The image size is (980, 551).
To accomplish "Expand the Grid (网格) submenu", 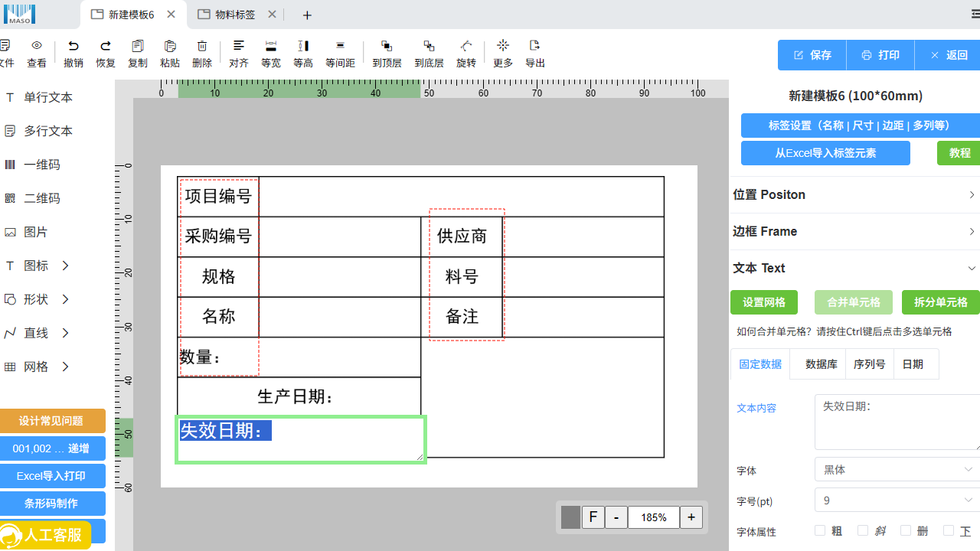I will [66, 367].
